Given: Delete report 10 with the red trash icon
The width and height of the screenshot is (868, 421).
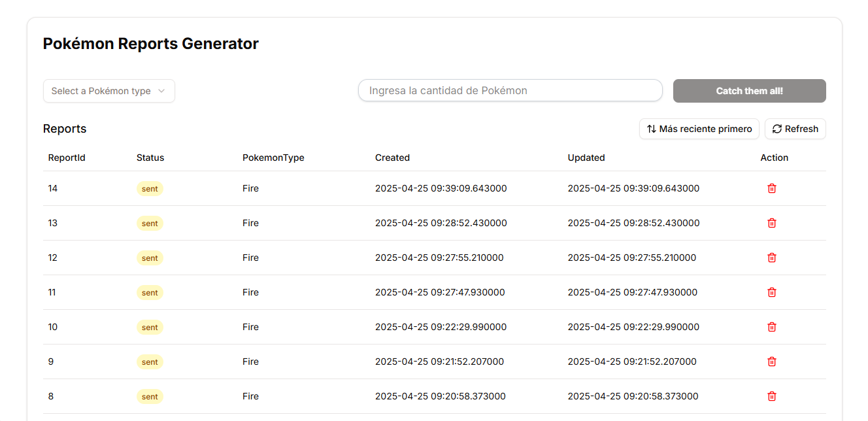Looking at the screenshot, I should 771,327.
